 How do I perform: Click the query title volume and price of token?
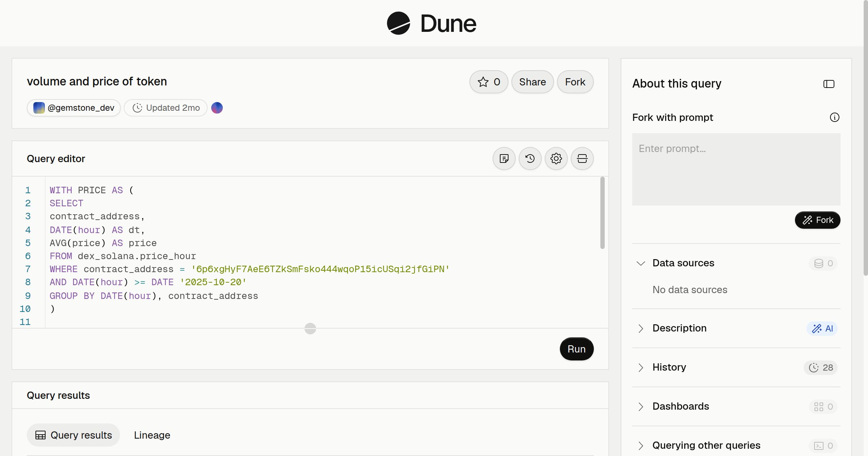(x=97, y=82)
